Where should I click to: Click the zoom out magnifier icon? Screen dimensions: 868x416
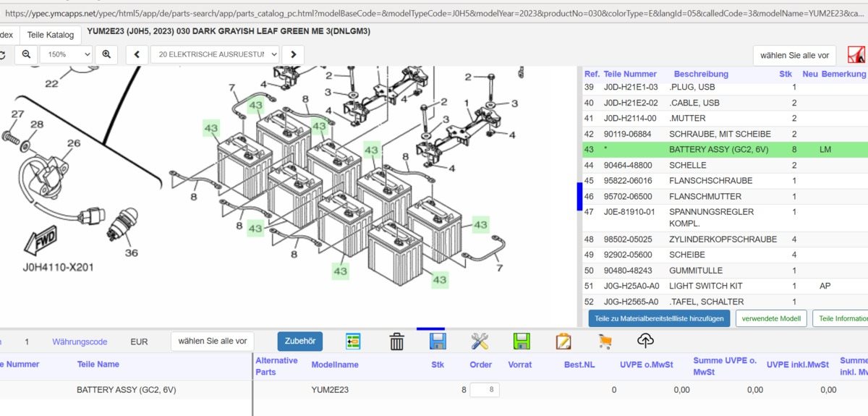pos(26,54)
